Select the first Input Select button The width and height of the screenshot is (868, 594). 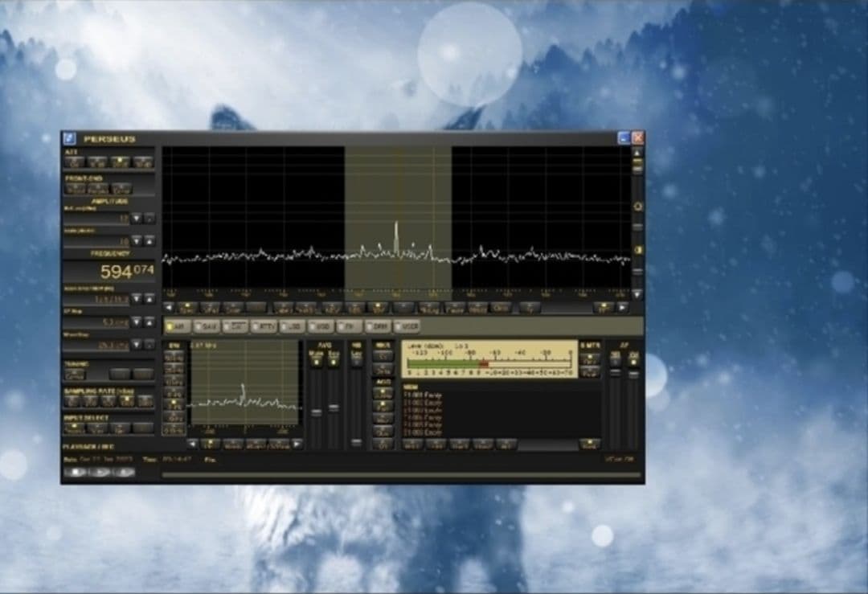pyautogui.click(x=72, y=428)
